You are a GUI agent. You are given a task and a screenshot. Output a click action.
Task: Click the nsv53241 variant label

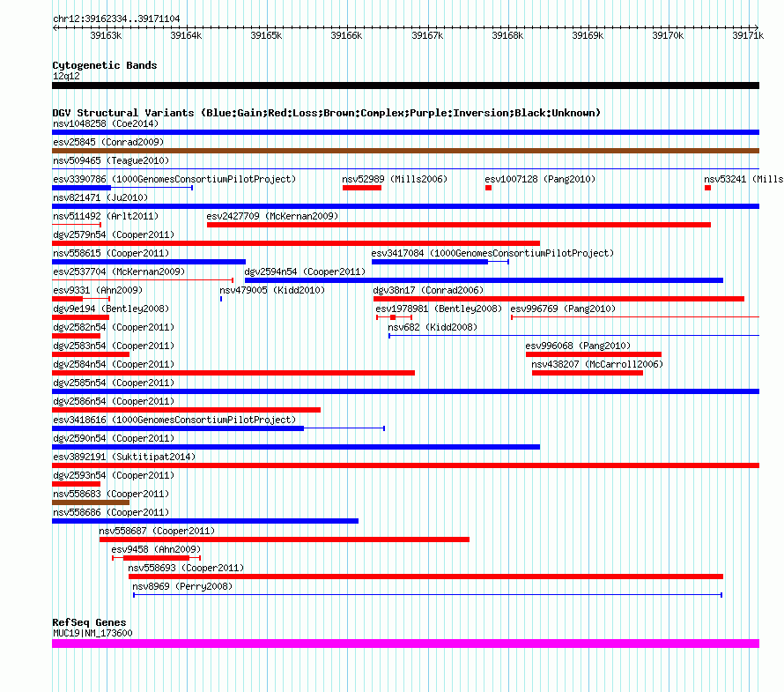(743, 179)
